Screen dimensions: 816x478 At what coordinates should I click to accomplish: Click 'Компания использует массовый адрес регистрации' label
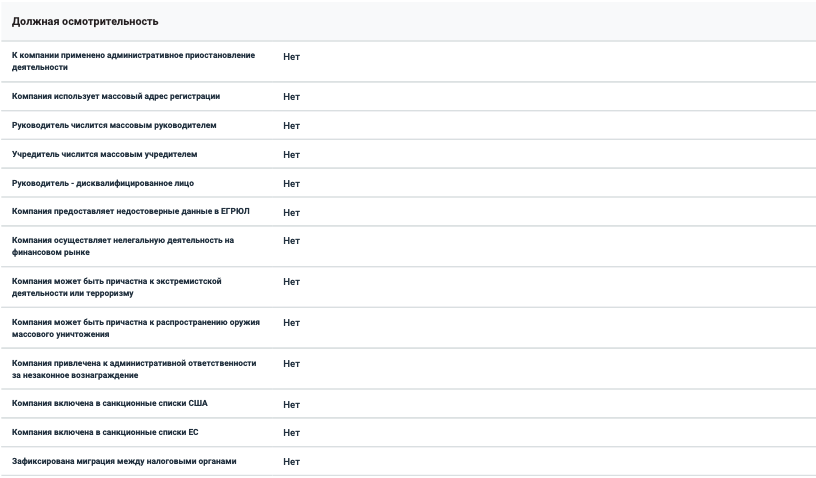116,96
